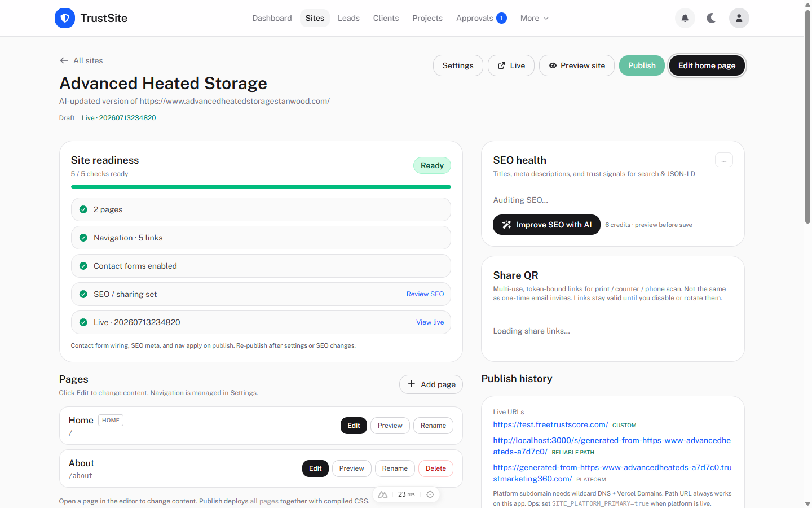Image resolution: width=812 pixels, height=508 pixels.
Task: Click the /about path text
Action: click(81, 476)
